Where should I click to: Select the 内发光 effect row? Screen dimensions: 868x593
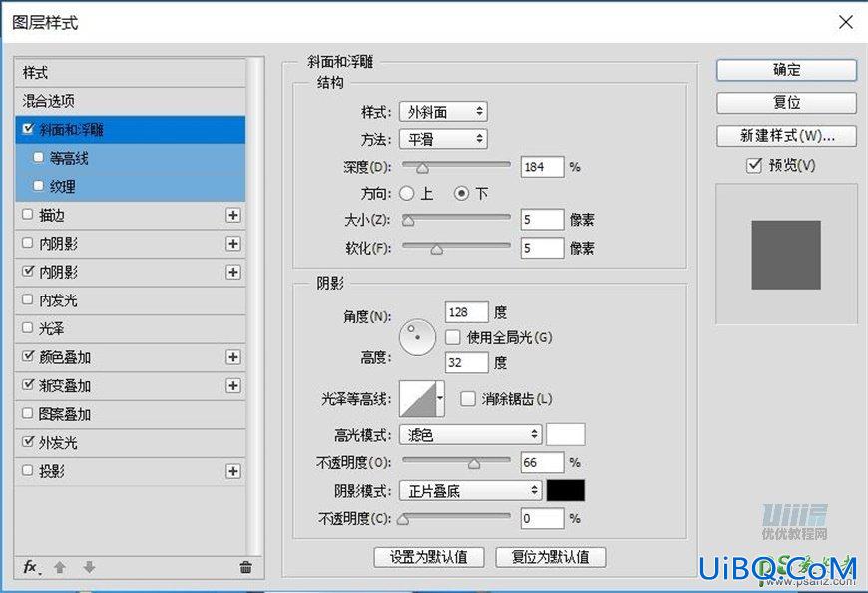[130, 300]
